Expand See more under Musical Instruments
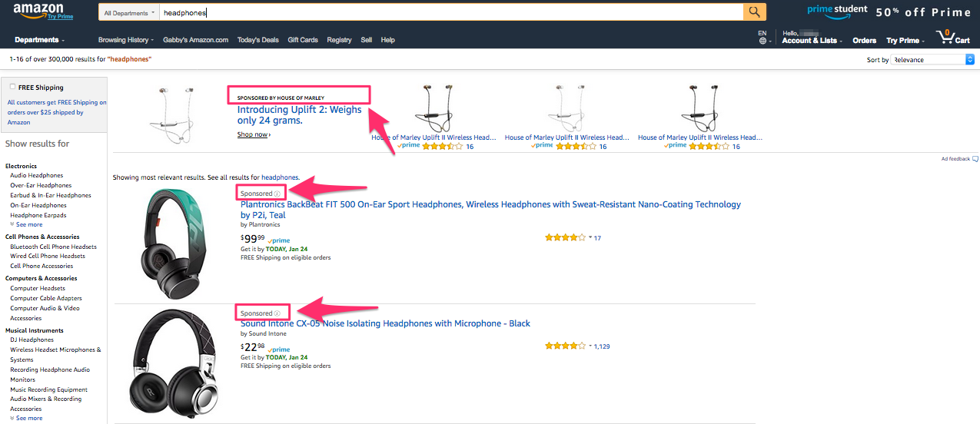Screen dimensions: 980x424 (x=29, y=418)
